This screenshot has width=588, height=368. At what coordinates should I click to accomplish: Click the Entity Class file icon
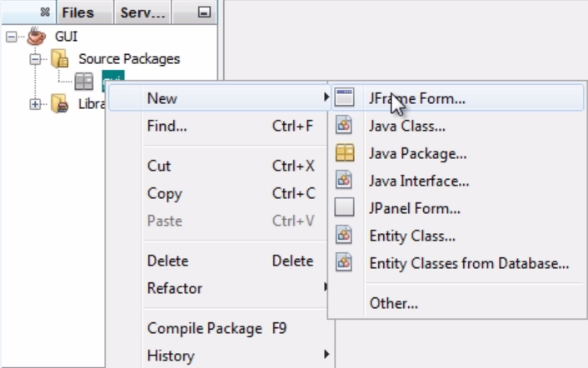tap(344, 235)
